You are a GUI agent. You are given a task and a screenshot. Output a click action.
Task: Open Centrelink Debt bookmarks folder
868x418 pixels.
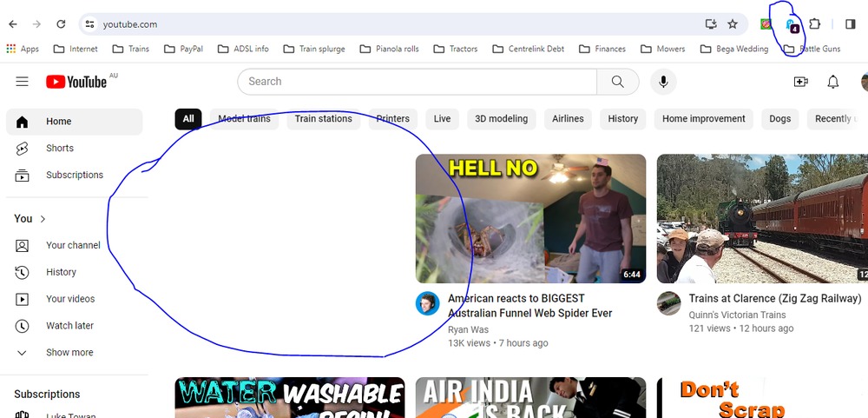coord(529,49)
